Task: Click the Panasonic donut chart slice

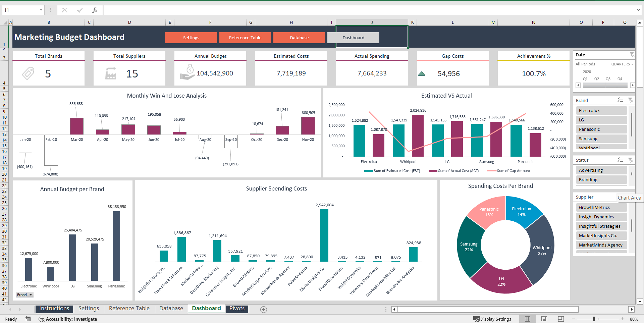Action: point(488,212)
